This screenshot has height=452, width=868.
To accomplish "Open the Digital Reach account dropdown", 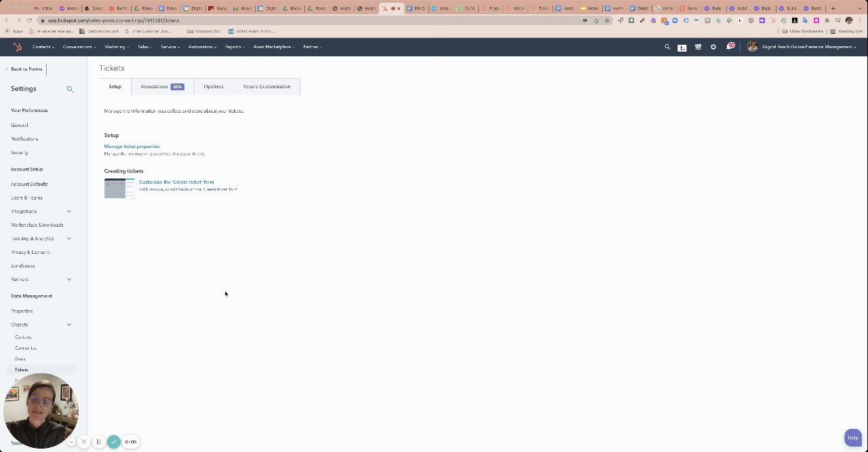I will click(809, 47).
